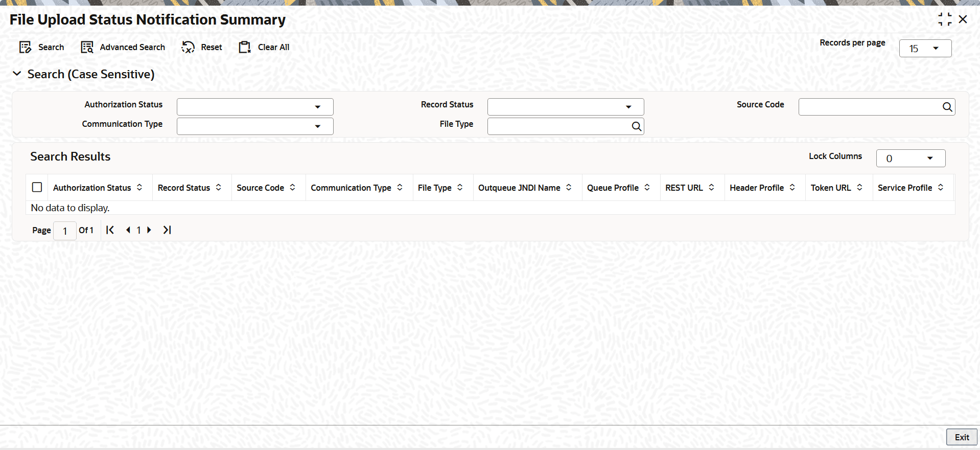Click the Header Profile header text
The height and width of the screenshot is (450, 980).
pyautogui.click(x=757, y=188)
